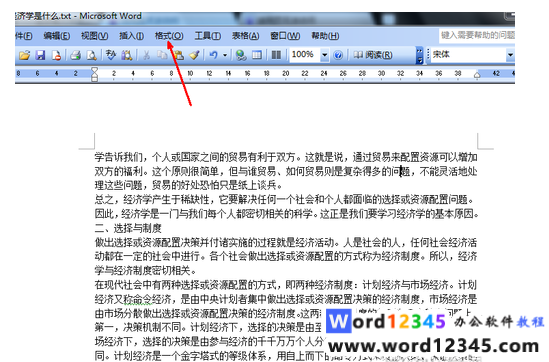Click the Open folder icon
This screenshot has height=362, width=549.
[25, 55]
